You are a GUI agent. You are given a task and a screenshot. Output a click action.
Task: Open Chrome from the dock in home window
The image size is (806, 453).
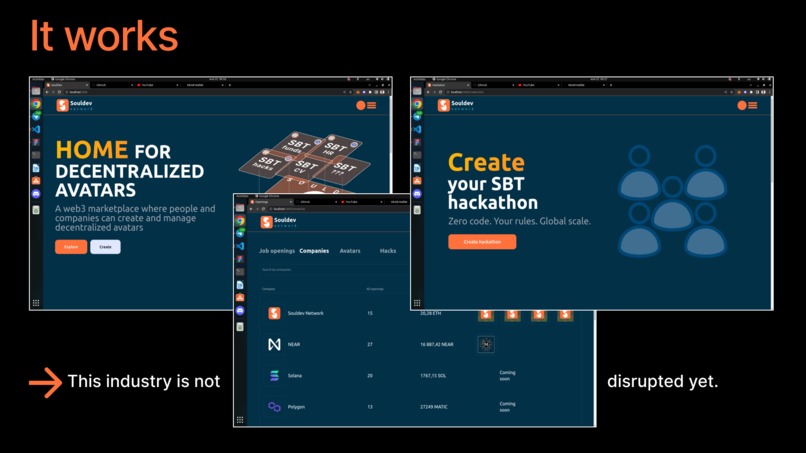tap(36, 104)
